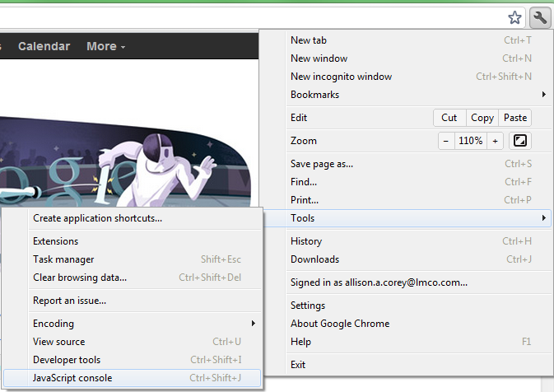The width and height of the screenshot is (554, 392).
Task: Open History from the menu
Action: coord(418,241)
